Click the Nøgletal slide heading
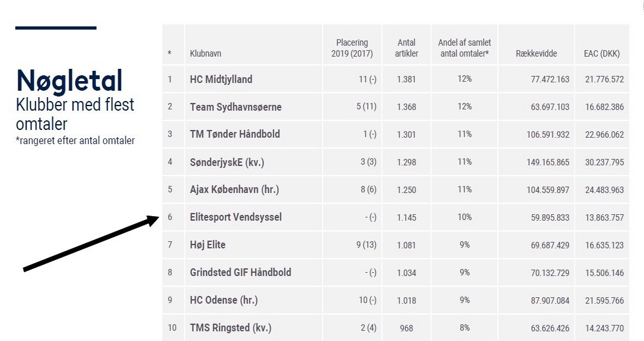 coord(69,81)
